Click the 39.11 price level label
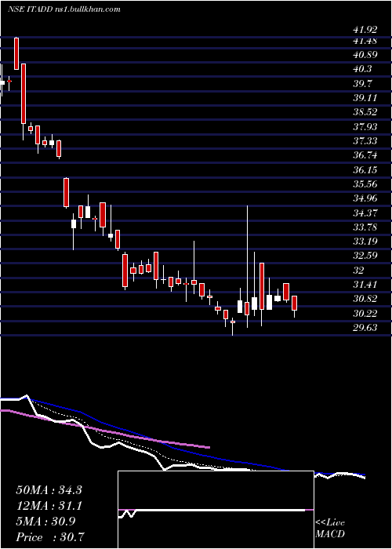Image resolution: width=392 pixels, height=549 pixels. (365, 98)
